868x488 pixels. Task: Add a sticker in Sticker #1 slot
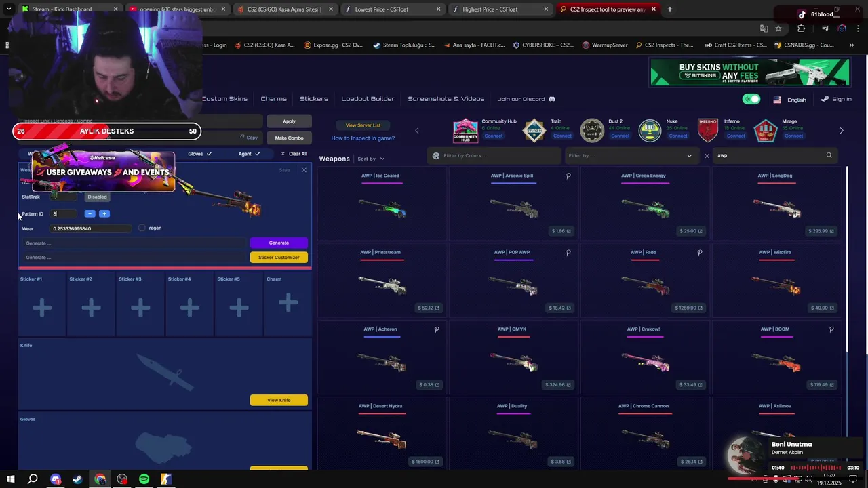[x=41, y=308]
